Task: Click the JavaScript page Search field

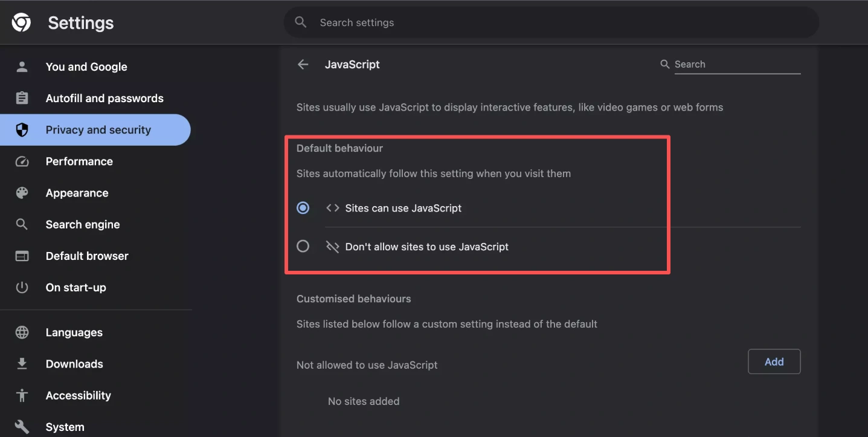Action: point(737,64)
